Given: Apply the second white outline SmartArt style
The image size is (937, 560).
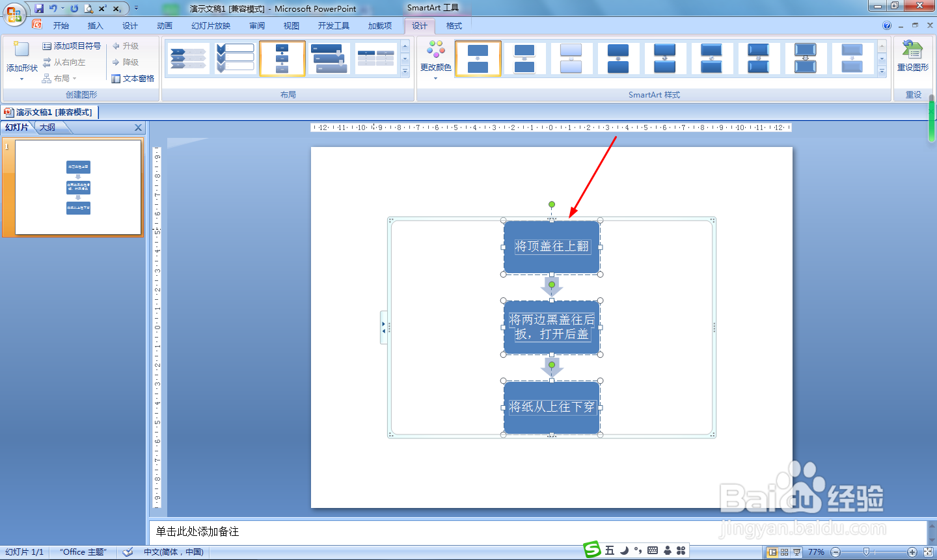Looking at the screenshot, I should point(524,59).
